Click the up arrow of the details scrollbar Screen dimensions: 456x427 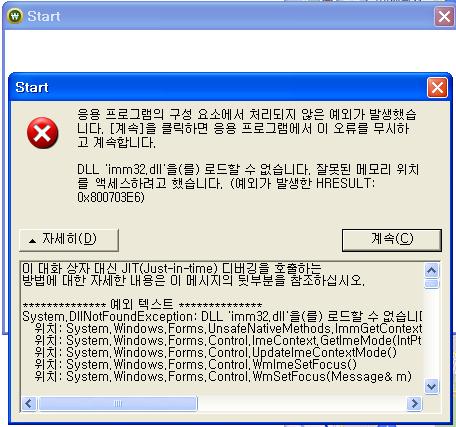point(432,270)
